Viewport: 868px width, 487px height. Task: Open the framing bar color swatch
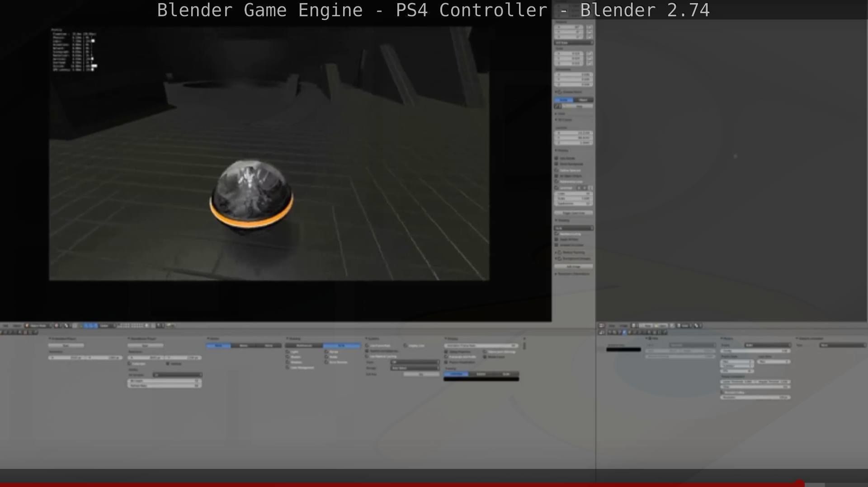481,379
